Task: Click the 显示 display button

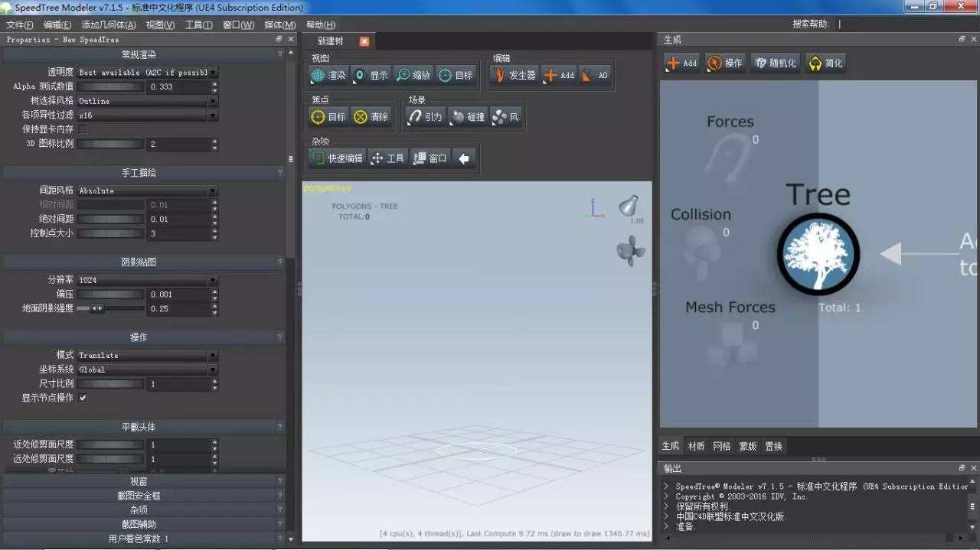Action: [x=371, y=75]
